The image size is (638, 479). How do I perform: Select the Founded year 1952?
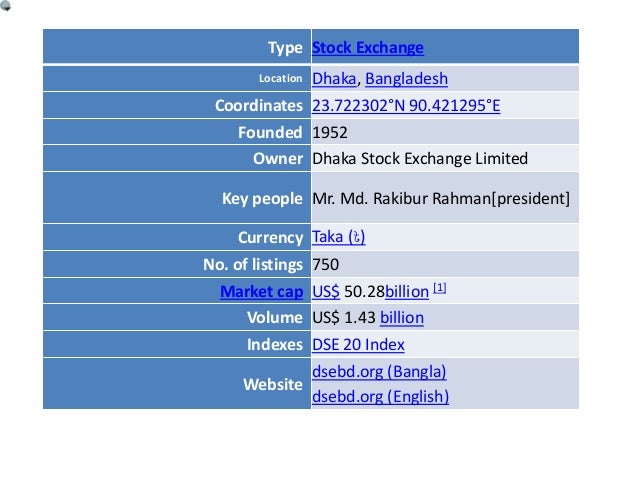click(330, 132)
